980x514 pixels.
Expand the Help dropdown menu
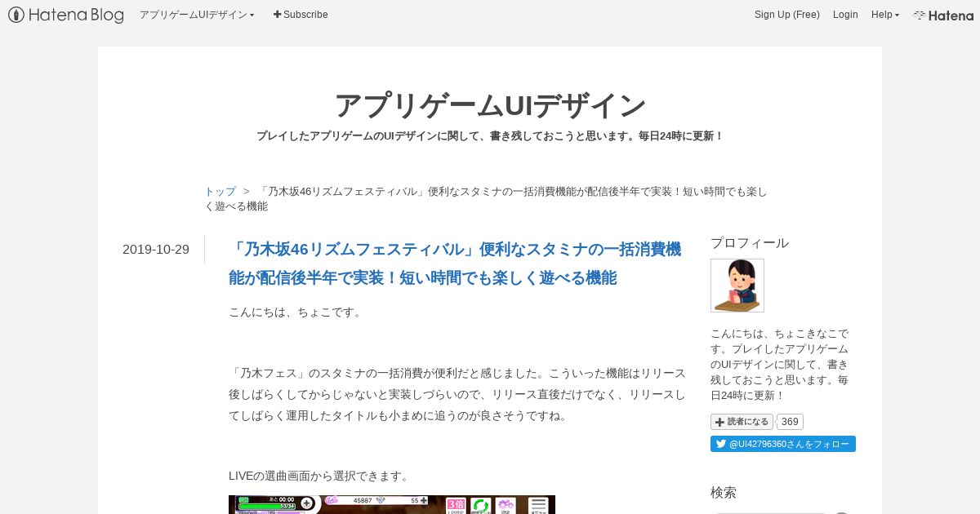click(x=885, y=15)
